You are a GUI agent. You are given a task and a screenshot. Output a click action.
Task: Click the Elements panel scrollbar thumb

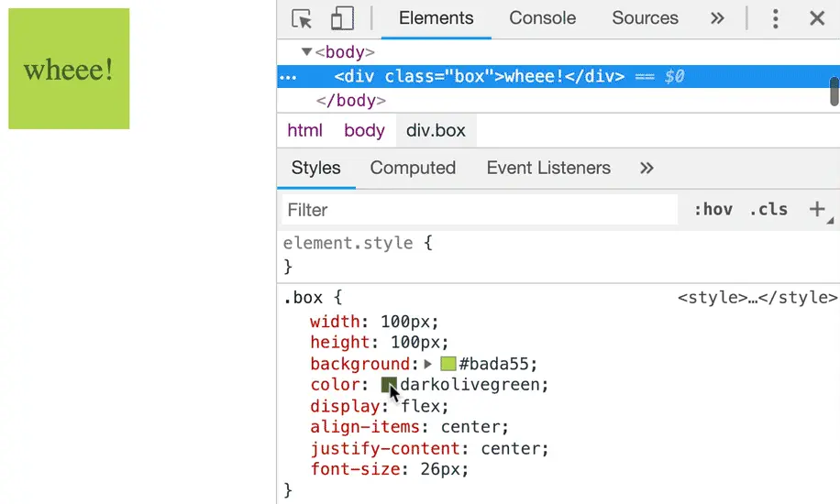tap(834, 92)
